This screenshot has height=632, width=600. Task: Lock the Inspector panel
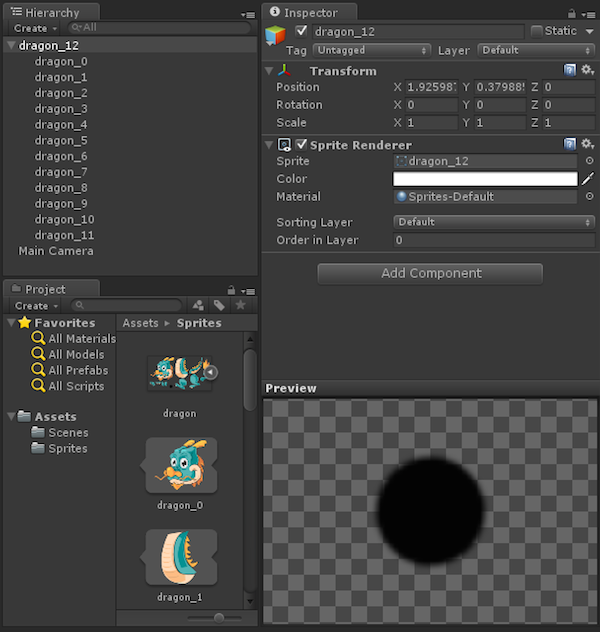[x=571, y=14]
